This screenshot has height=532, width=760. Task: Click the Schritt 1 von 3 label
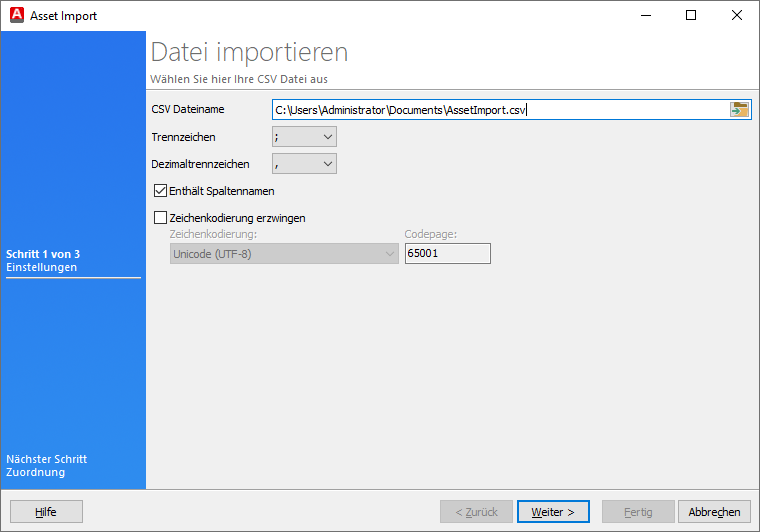43,254
